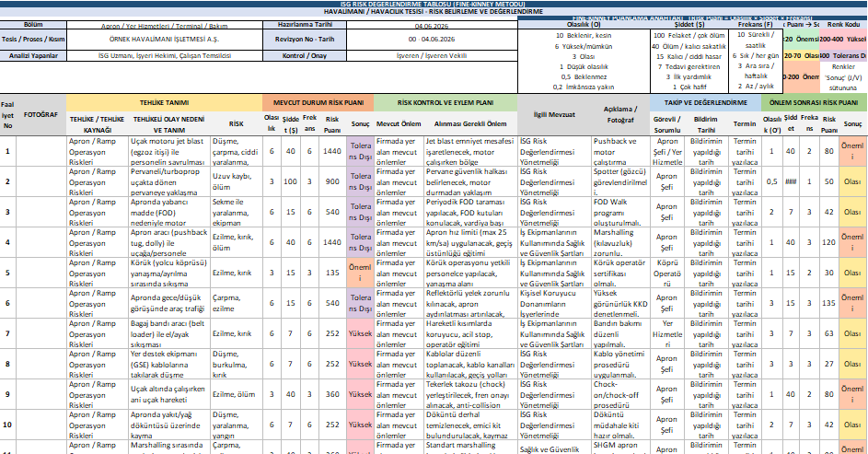Select the '0,5' probability cell in row 2
This screenshot has height=454, width=868.
[772, 181]
